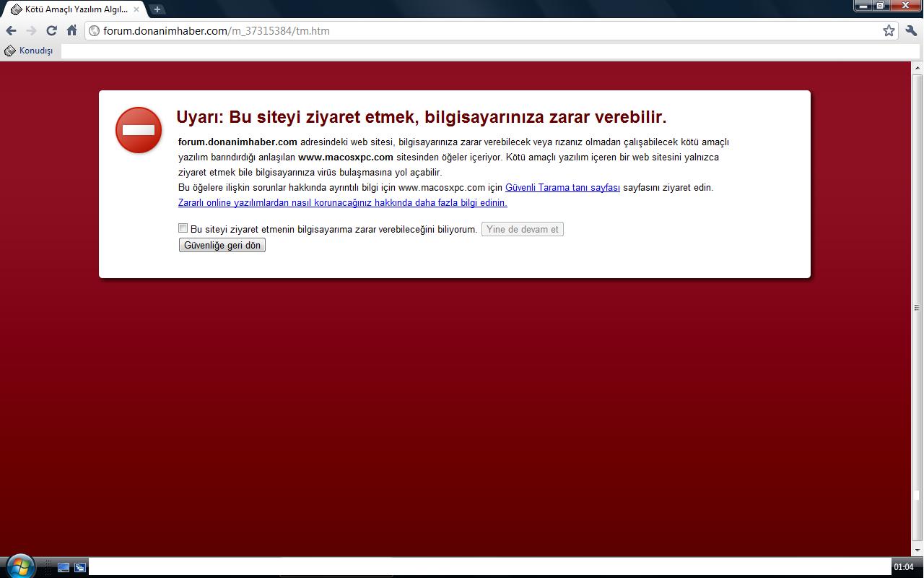This screenshot has height=578, width=924.
Task: Open a new tab with plus button
Action: pyautogui.click(x=157, y=9)
